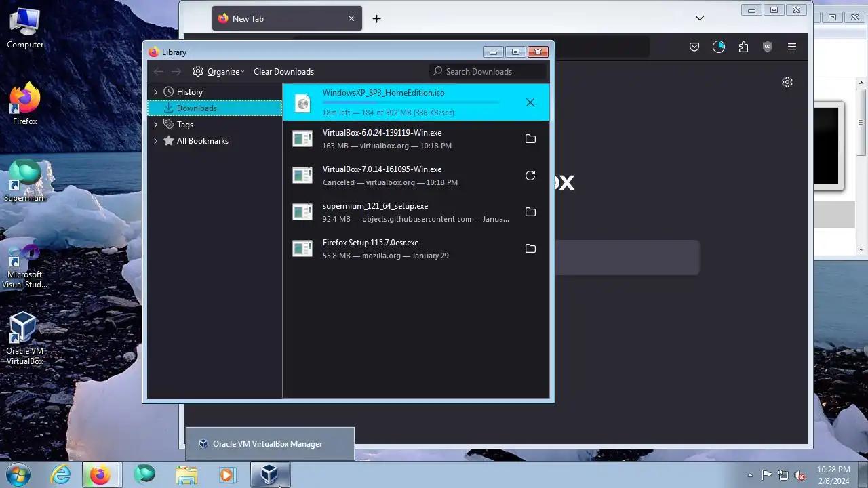Expand the All Bookmarks tree node
The width and height of the screenshot is (868, 488).
click(155, 141)
